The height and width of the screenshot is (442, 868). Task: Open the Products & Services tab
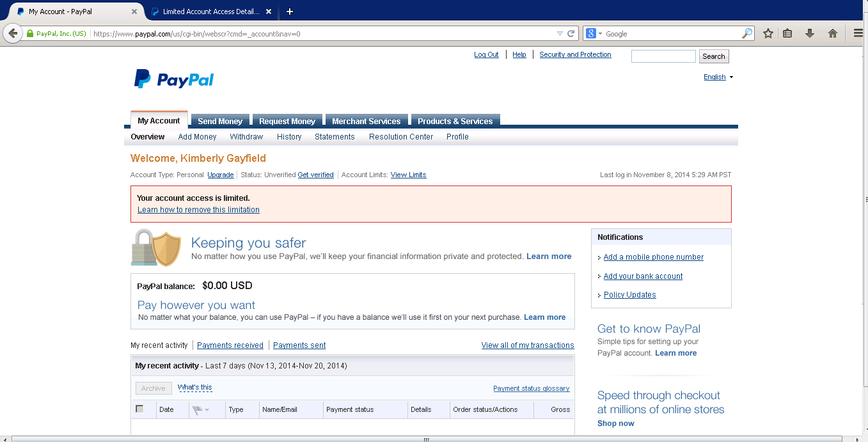tap(455, 121)
